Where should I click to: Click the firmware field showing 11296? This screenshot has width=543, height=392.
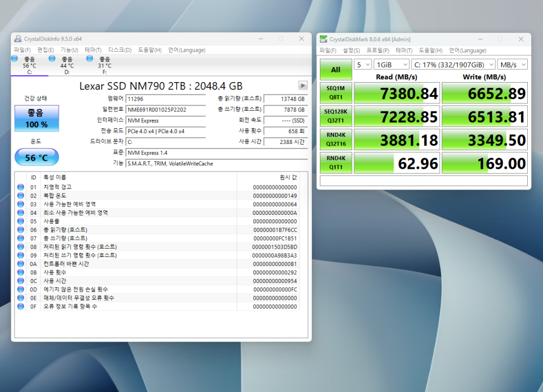165,99
